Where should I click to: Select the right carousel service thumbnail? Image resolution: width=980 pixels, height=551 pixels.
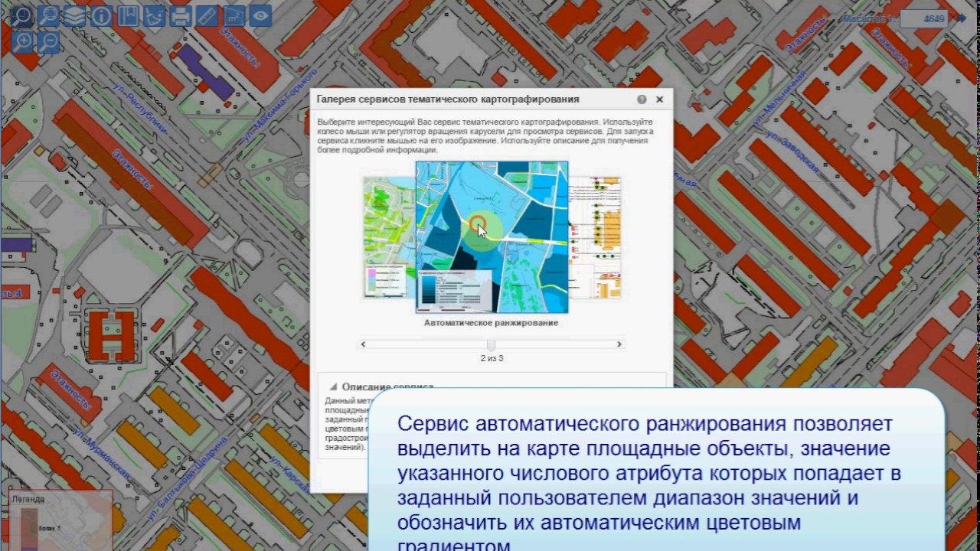pos(595,237)
